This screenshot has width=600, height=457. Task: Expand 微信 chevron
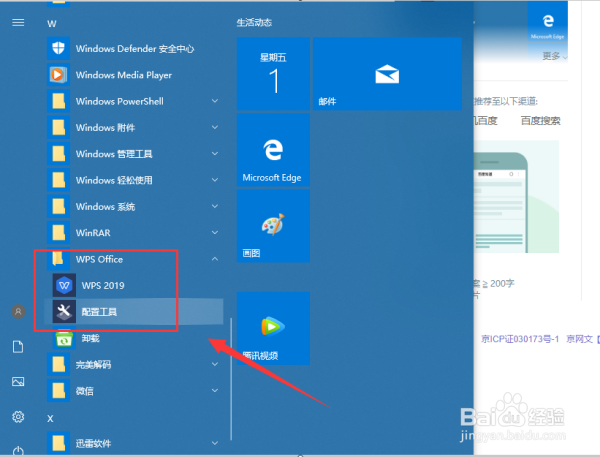[x=215, y=390]
